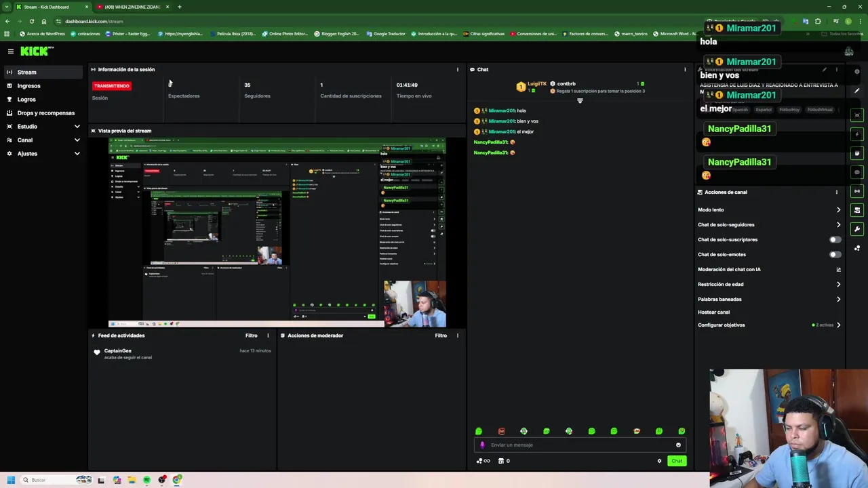Click Miramar201 on the "el mejor" message
The image size is (868, 488).
tap(502, 131)
